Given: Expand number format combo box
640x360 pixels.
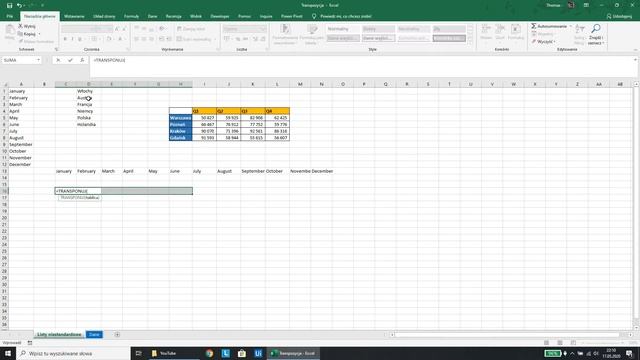Looking at the screenshot, I should coord(262,29).
